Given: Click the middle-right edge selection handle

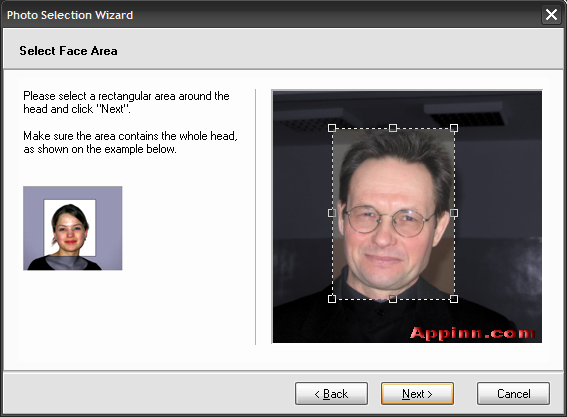Looking at the screenshot, I should (x=454, y=213).
